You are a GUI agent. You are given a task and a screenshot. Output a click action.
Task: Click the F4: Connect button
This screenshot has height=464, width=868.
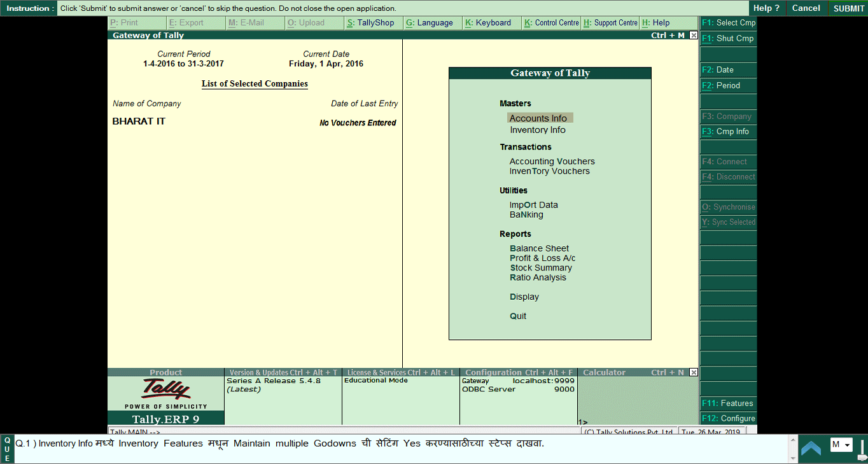coord(729,162)
